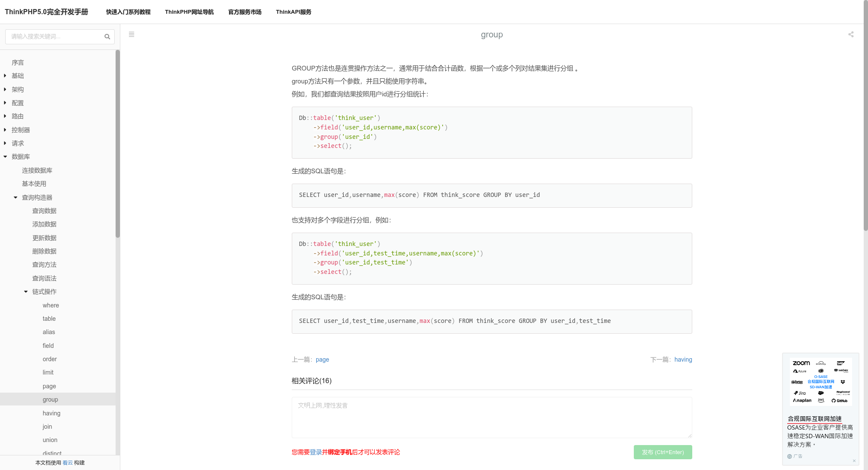Click the ad logos thumbnail image

(x=821, y=382)
